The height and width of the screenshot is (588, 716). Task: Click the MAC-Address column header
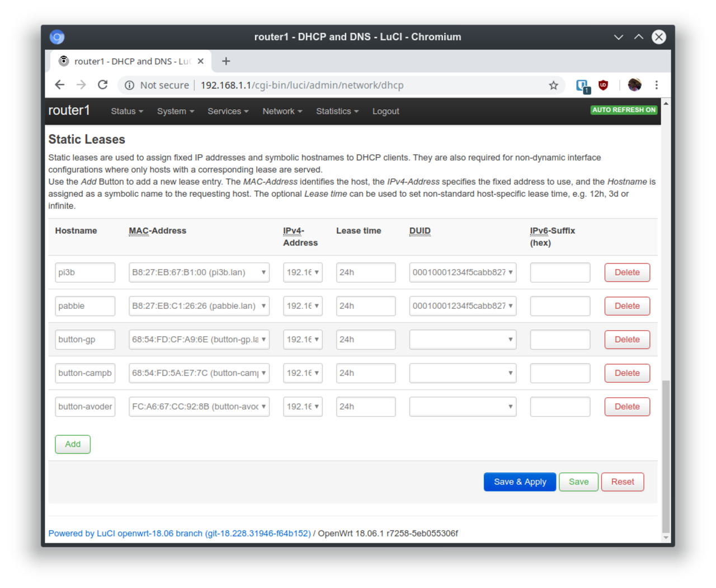[157, 231]
